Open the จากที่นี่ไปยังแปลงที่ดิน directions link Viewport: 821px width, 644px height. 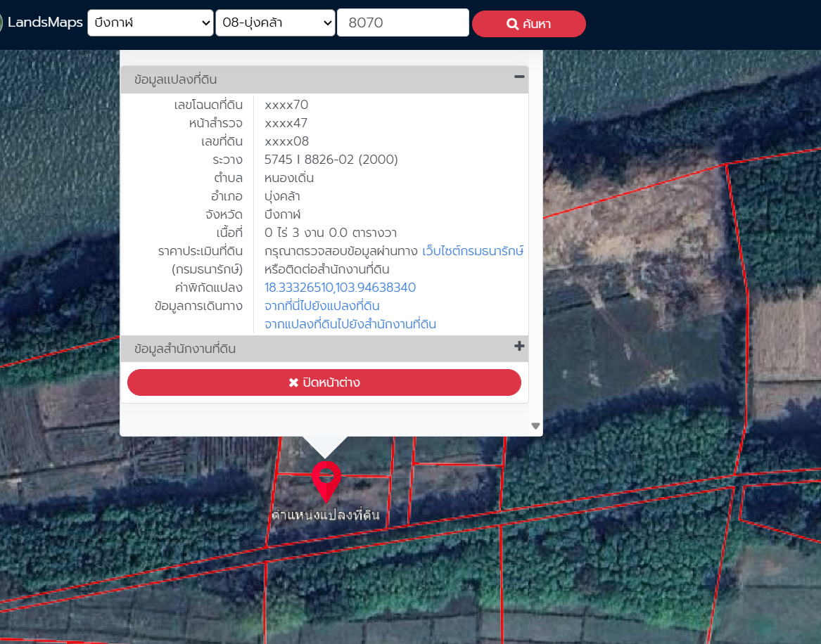point(322,306)
